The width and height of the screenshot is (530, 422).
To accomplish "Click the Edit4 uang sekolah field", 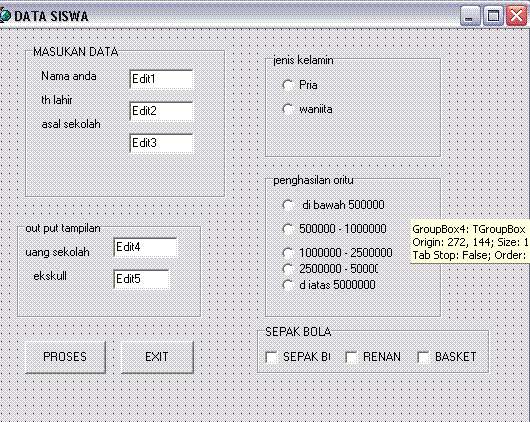I will click(x=145, y=247).
